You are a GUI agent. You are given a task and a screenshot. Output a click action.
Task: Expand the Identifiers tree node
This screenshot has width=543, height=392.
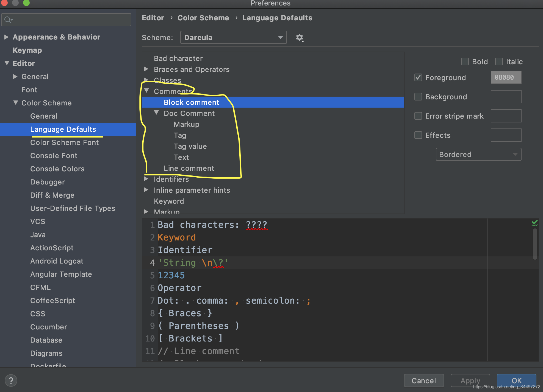(147, 179)
